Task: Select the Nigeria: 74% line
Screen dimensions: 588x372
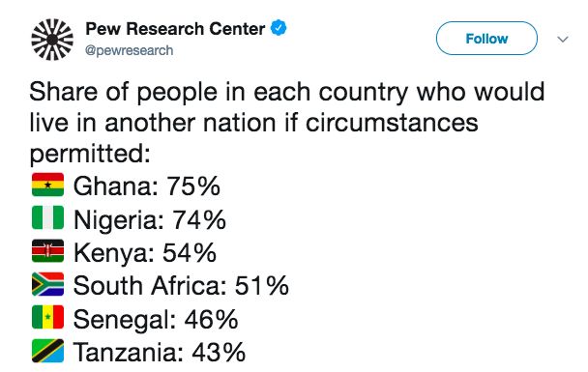Action: (150, 219)
